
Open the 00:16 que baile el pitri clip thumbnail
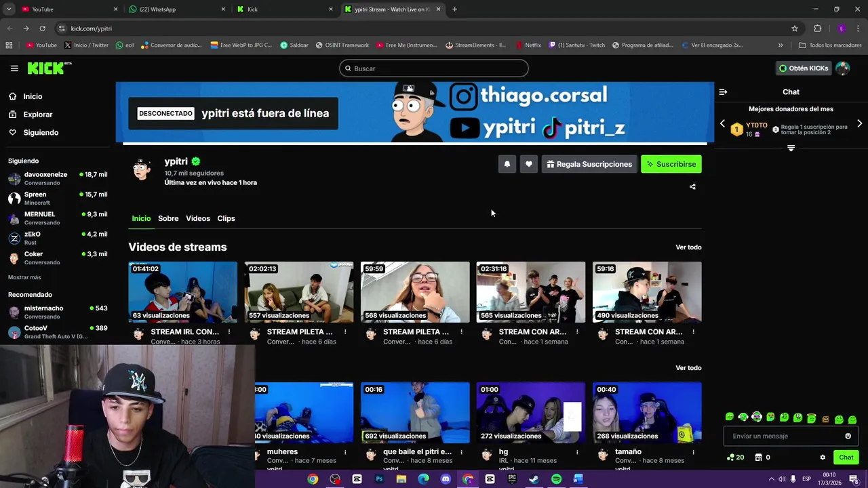[415, 413]
